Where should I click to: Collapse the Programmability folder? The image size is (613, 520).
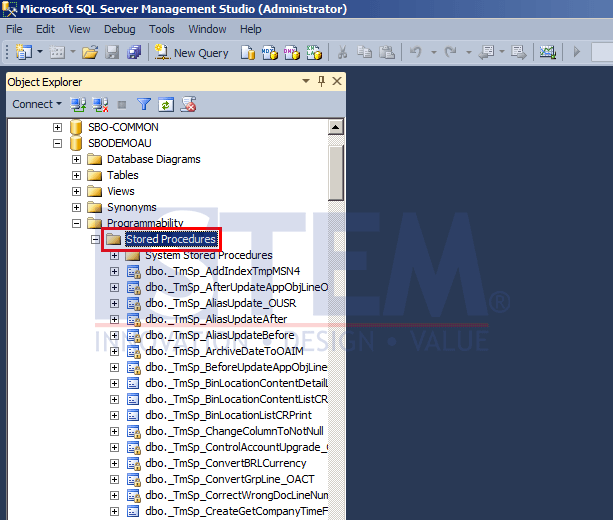pos(77,224)
